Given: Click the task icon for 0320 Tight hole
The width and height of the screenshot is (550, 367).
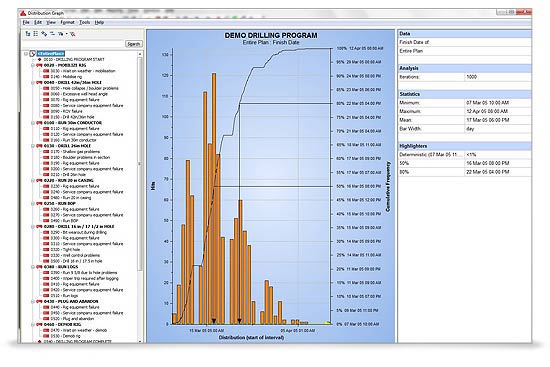Looking at the screenshot, I should (x=46, y=249).
